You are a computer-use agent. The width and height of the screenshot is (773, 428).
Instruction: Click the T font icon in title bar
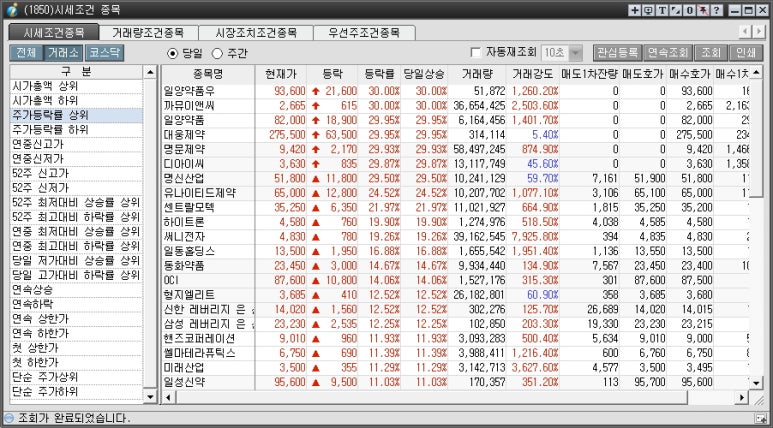662,10
